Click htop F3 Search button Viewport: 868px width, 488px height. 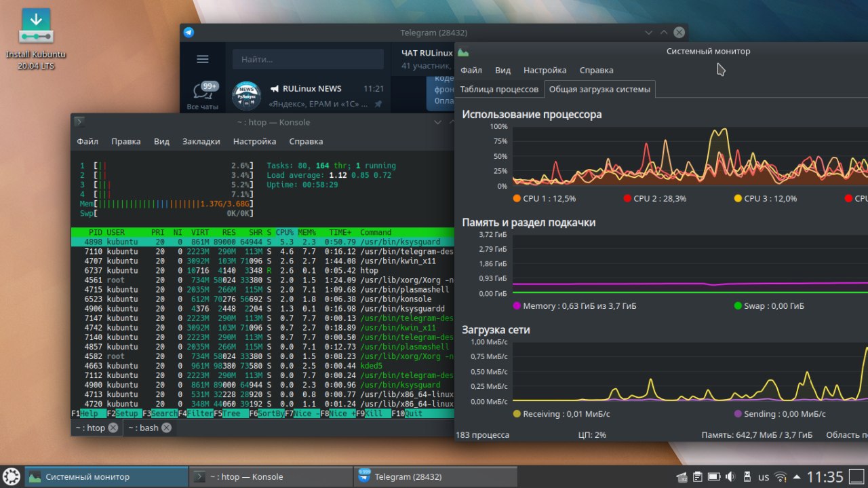point(159,413)
